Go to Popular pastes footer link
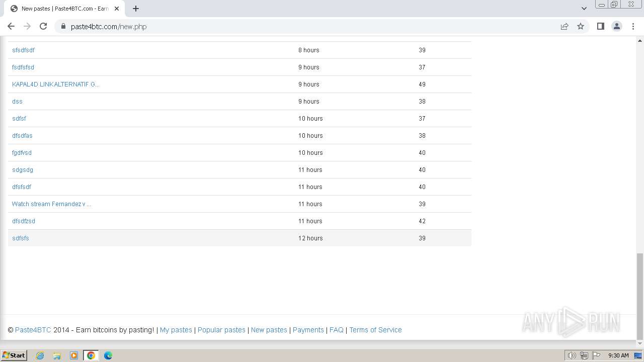 click(221, 330)
